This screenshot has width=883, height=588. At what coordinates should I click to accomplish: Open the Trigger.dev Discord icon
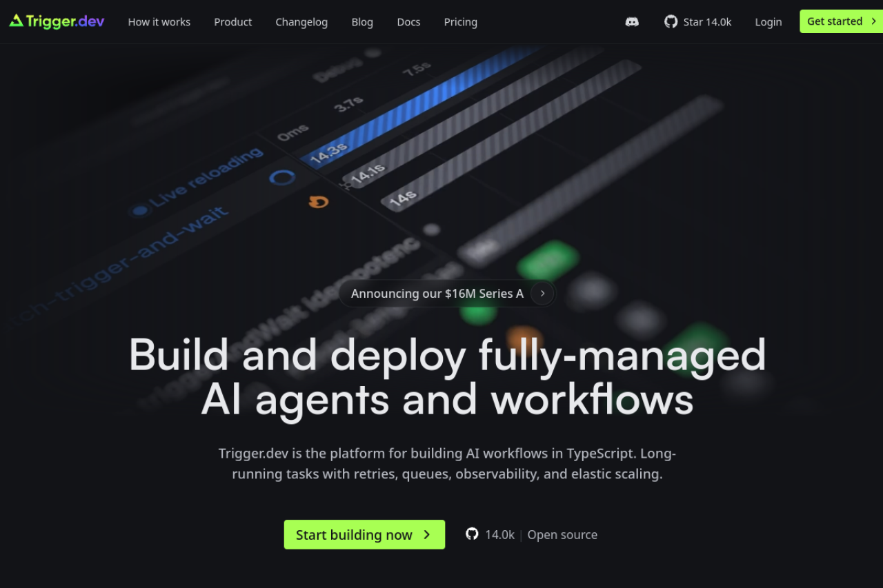click(x=632, y=21)
